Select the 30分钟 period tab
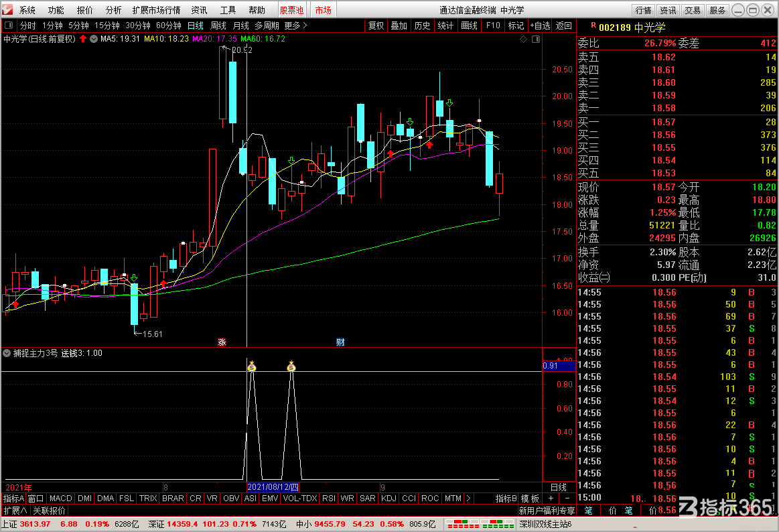This screenshot has width=779, height=532. click(137, 25)
